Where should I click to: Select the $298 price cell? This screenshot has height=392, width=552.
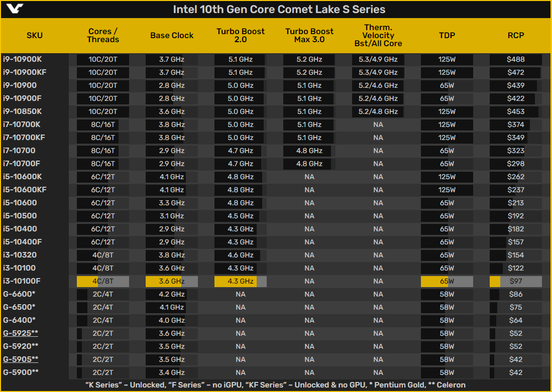point(516,163)
